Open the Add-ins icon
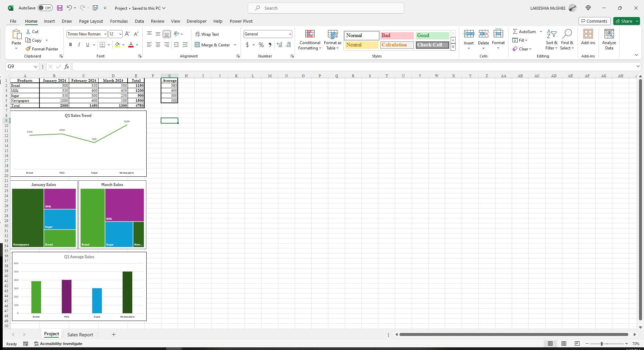This screenshot has width=644, height=350. click(x=588, y=34)
